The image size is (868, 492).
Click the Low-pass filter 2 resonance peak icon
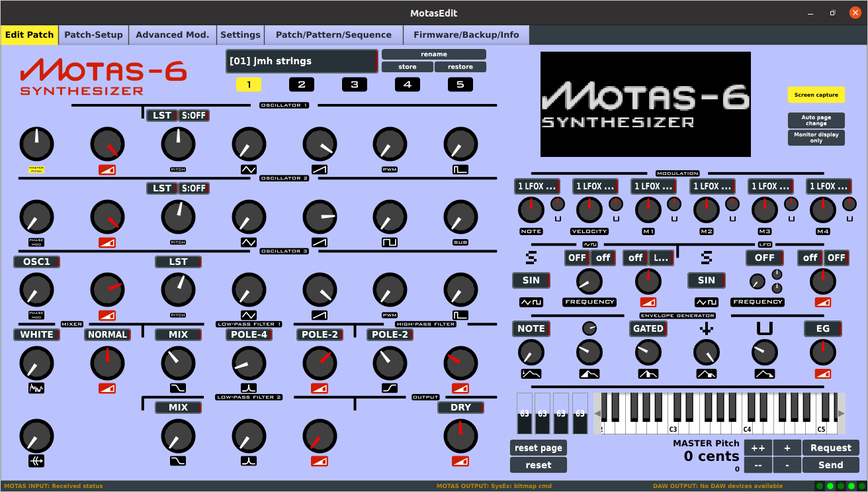point(249,460)
